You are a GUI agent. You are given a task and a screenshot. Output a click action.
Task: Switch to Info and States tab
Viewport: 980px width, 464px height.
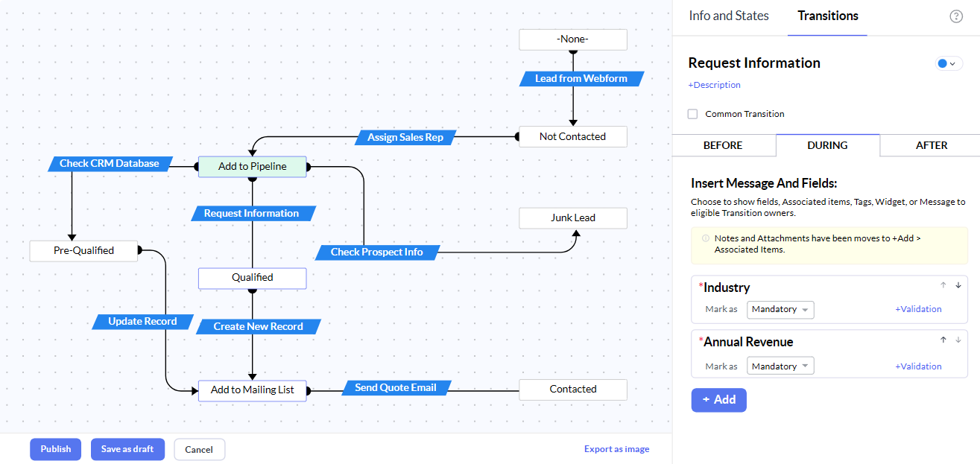[729, 16]
